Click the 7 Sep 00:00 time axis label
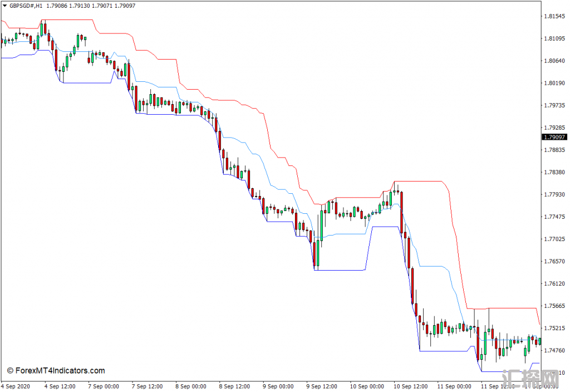Image resolution: width=570 pixels, height=392 pixels. pos(103,386)
